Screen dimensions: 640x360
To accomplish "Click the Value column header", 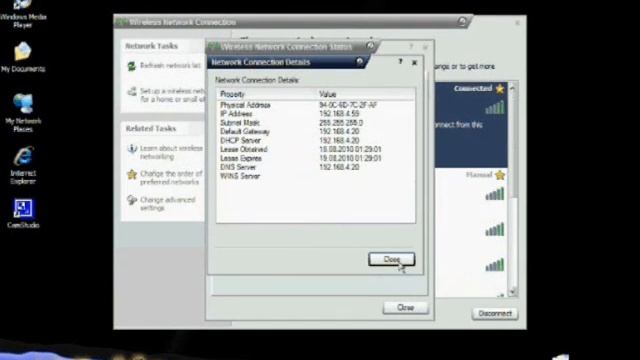I will pyautogui.click(x=366, y=94).
